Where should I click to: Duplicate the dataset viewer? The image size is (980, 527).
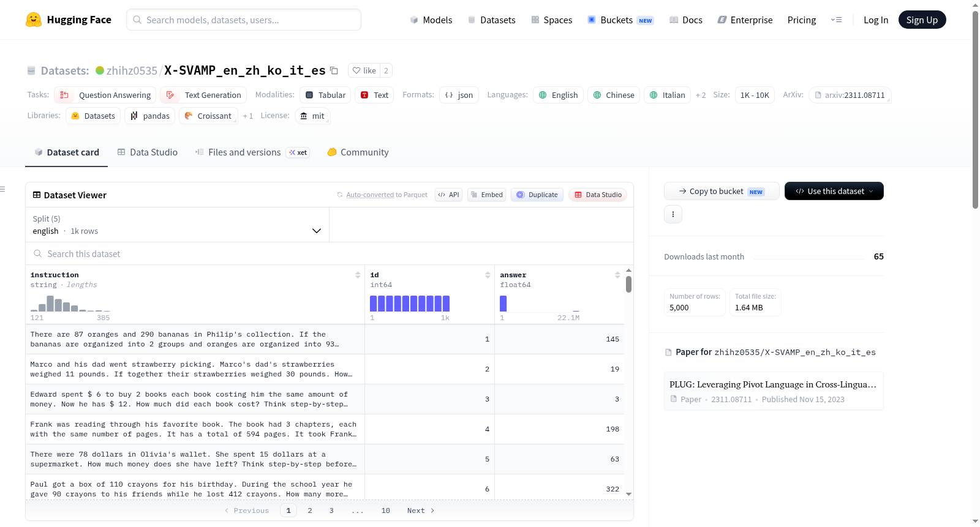(x=537, y=195)
